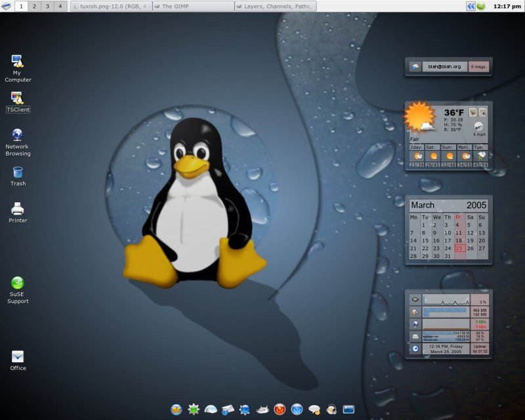The height and width of the screenshot is (420, 525).
Task: Click the Tux penguin image
Action: click(x=194, y=204)
